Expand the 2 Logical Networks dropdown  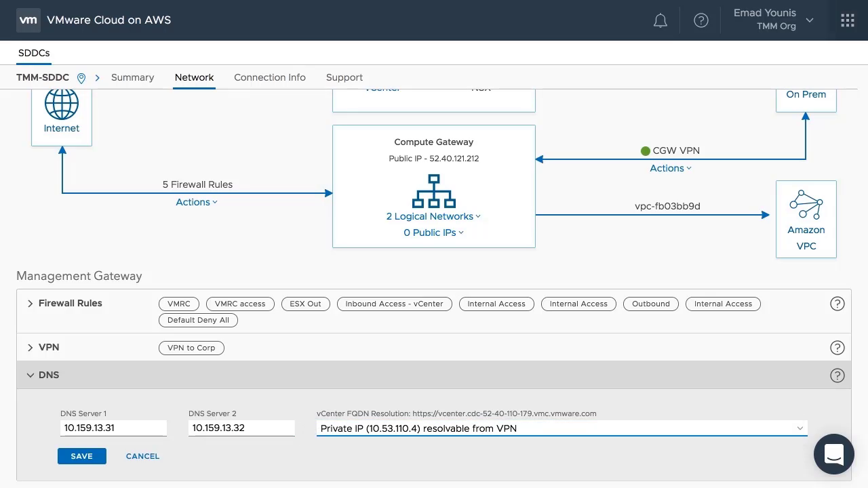[433, 216]
